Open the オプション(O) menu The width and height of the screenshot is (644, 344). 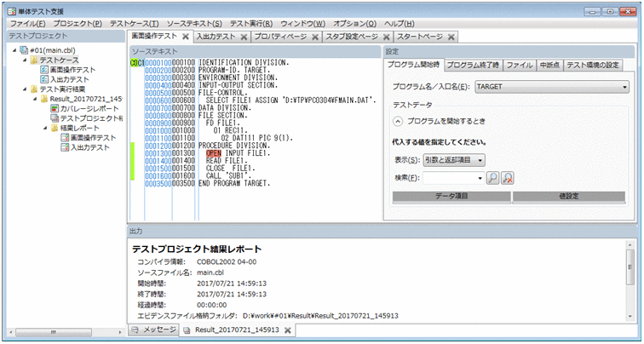pyautogui.click(x=355, y=24)
